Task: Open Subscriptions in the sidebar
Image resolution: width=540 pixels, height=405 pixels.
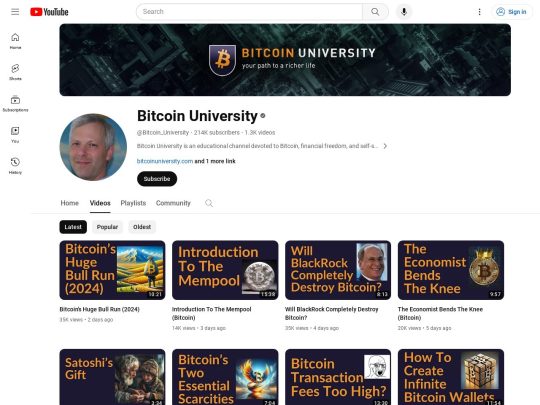Action: pos(15,104)
